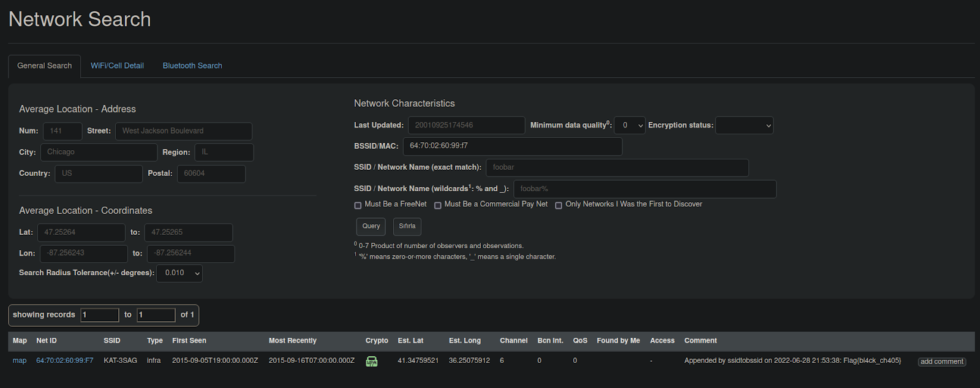
Task: Select the City input field
Action: click(99, 152)
